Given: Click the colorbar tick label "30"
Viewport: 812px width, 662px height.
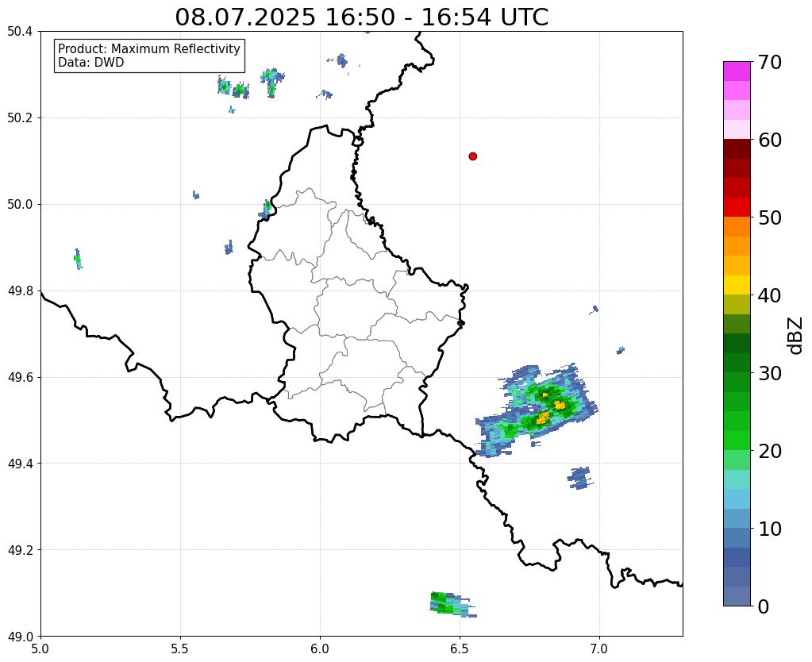Looking at the screenshot, I should click(770, 373).
